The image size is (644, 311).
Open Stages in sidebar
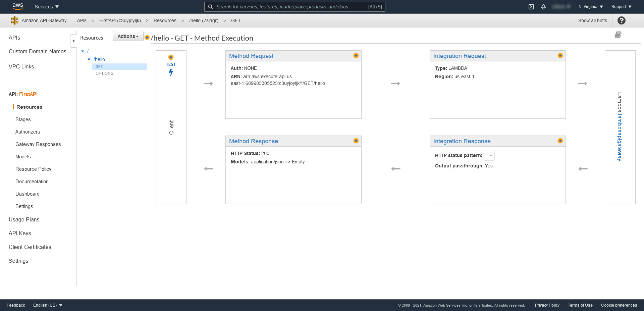click(x=23, y=119)
